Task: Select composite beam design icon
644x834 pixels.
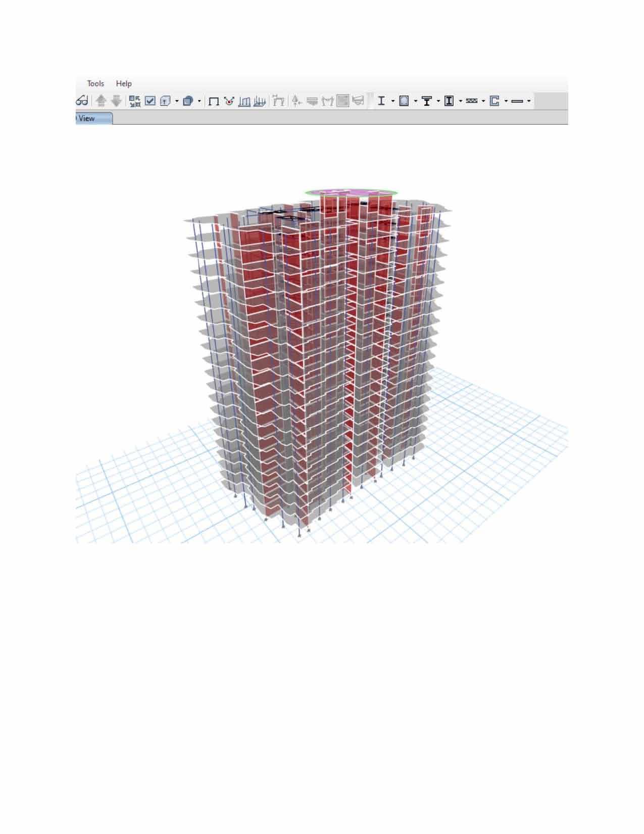Action: tap(427, 101)
